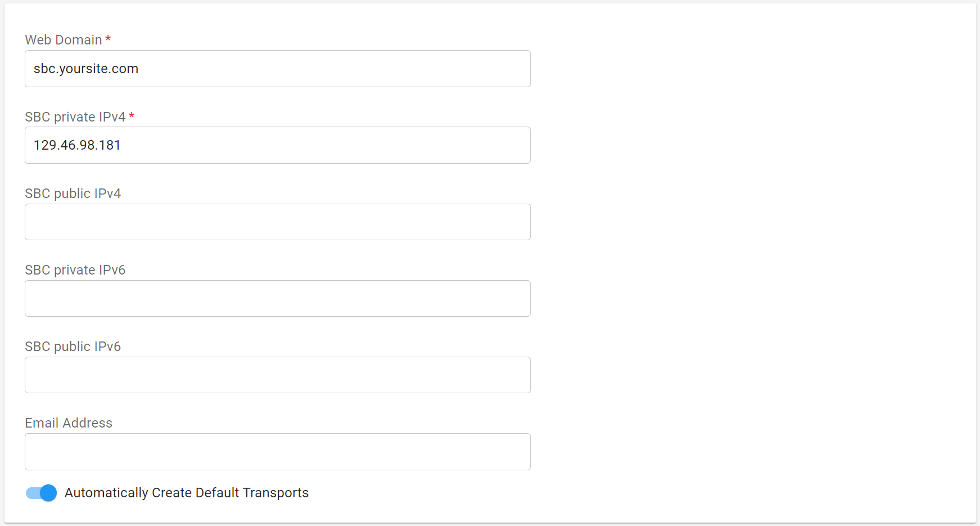Click the red asterisk beside Web Domain
980x526 pixels.
tap(108, 39)
